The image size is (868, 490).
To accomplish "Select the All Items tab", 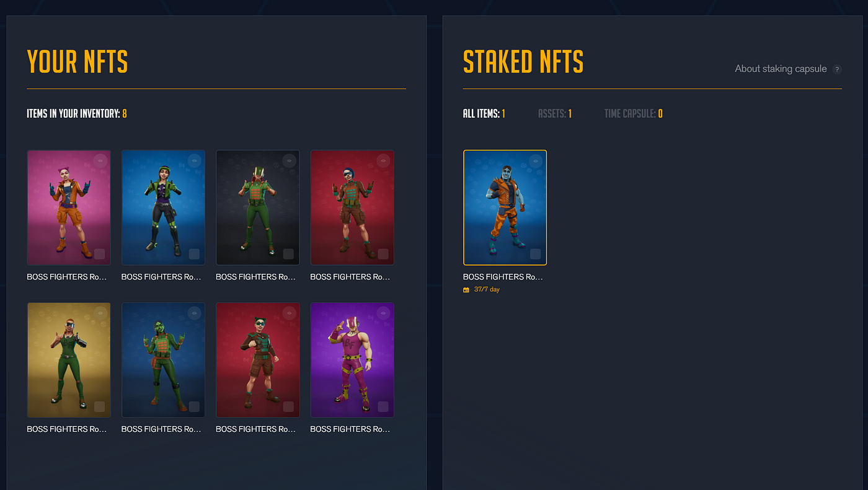I will pyautogui.click(x=484, y=113).
